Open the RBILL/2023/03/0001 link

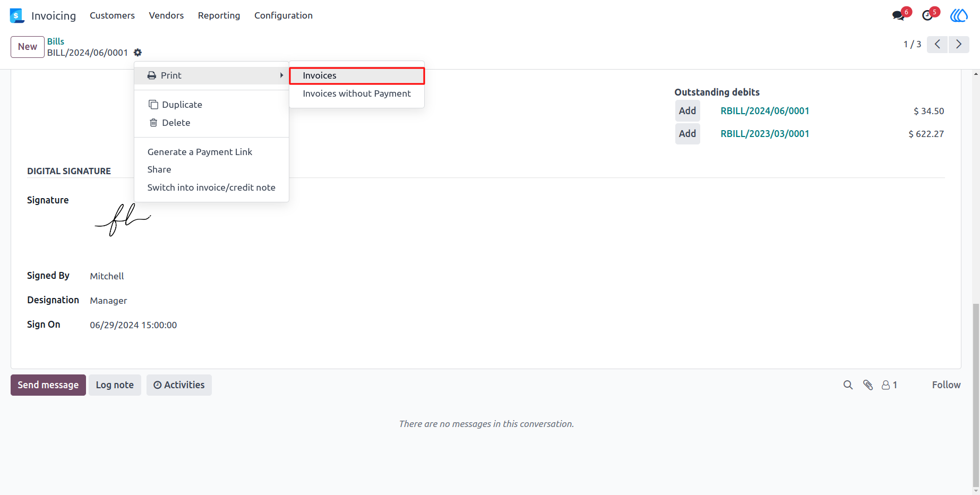[764, 134]
